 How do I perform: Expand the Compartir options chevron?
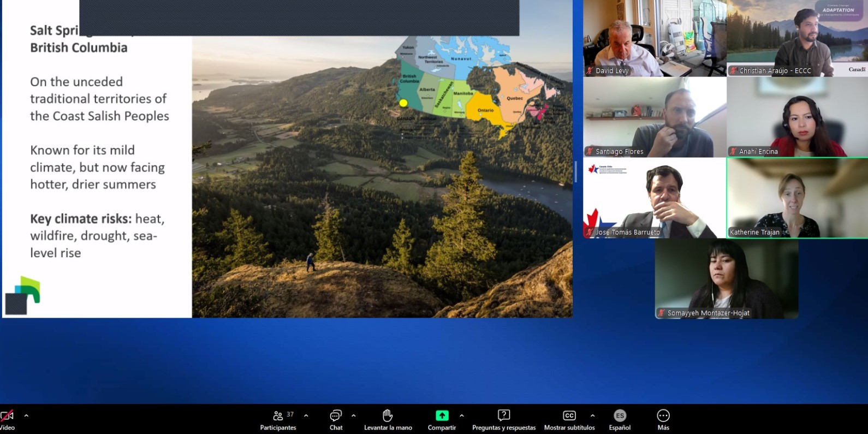click(462, 416)
